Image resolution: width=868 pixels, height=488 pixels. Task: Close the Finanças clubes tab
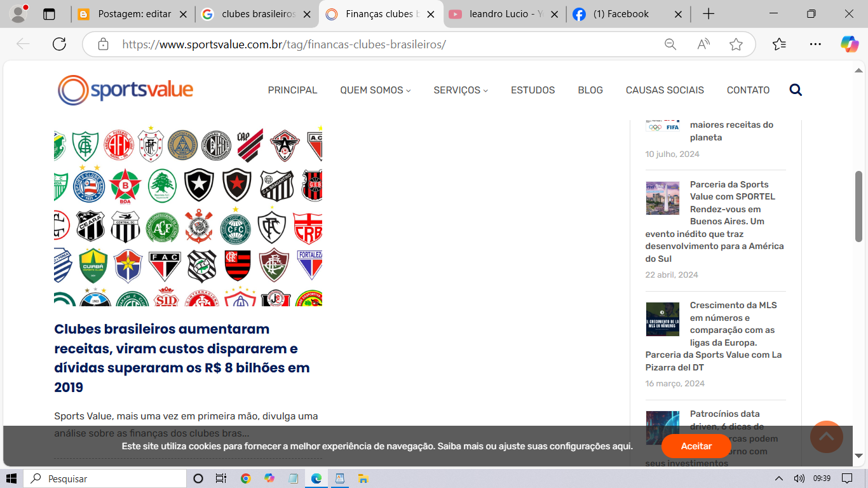point(430,14)
